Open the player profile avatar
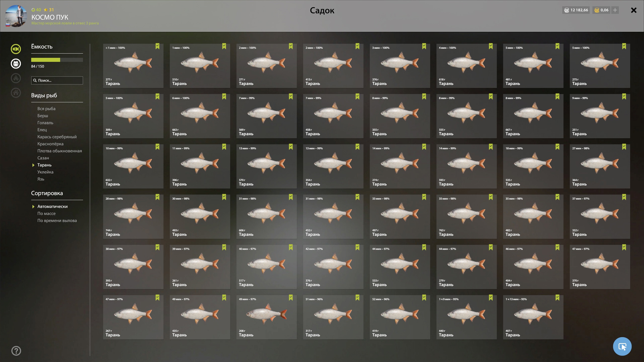The height and width of the screenshot is (362, 644). click(16, 16)
